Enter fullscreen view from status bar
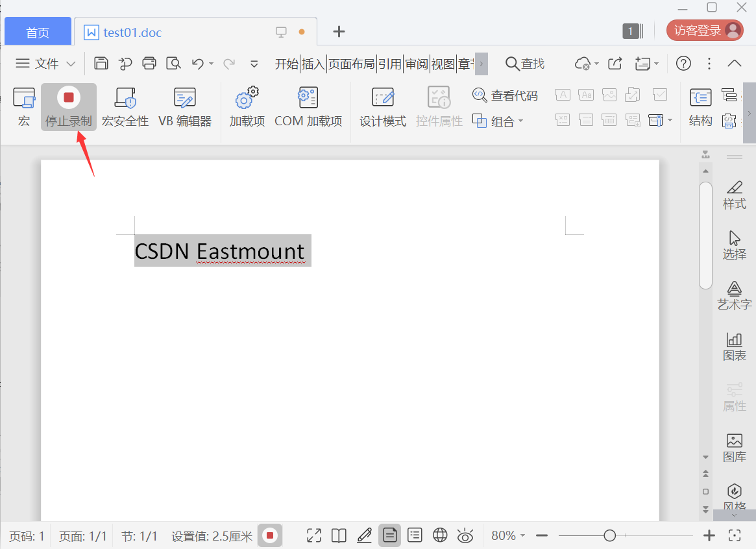The width and height of the screenshot is (756, 549). pos(314,535)
